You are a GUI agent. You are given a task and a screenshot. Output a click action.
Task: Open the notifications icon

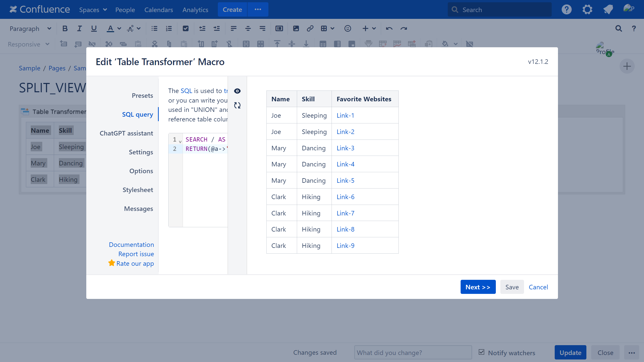click(x=608, y=10)
